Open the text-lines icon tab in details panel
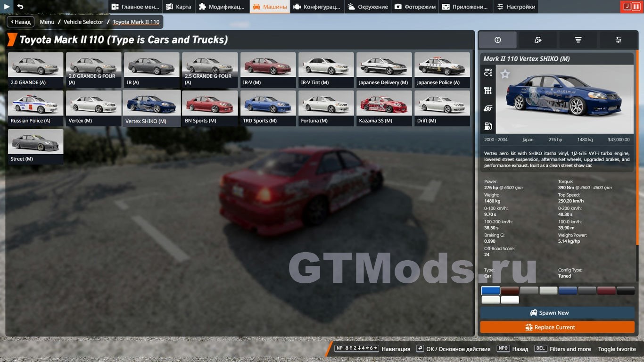Viewport: 644px width, 362px height. [x=538, y=40]
